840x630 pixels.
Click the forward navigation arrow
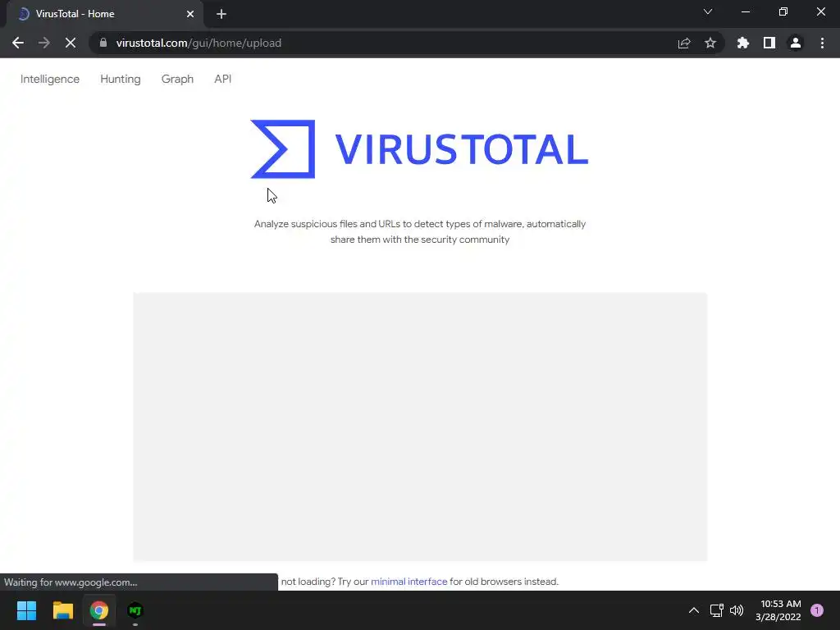click(44, 43)
